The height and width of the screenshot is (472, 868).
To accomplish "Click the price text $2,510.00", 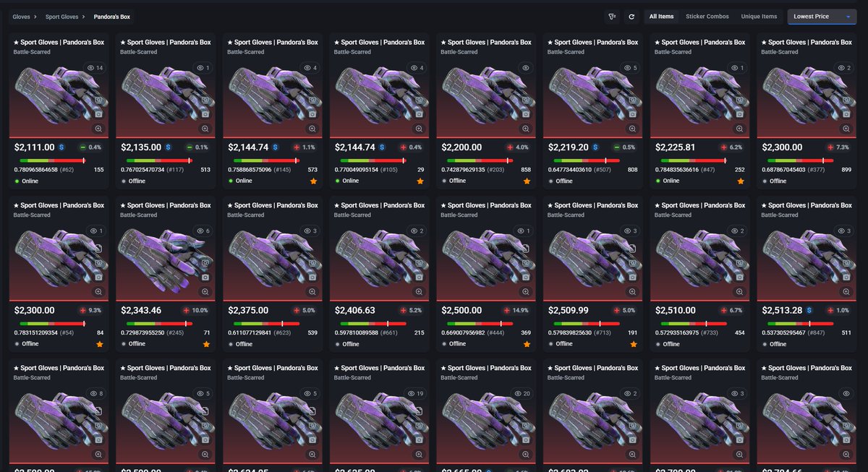I will (676, 310).
